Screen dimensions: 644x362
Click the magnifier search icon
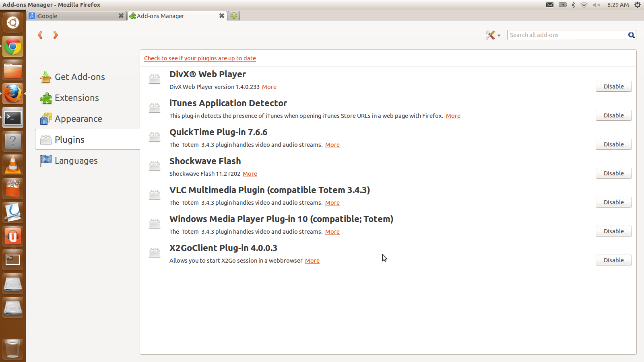[x=632, y=35]
